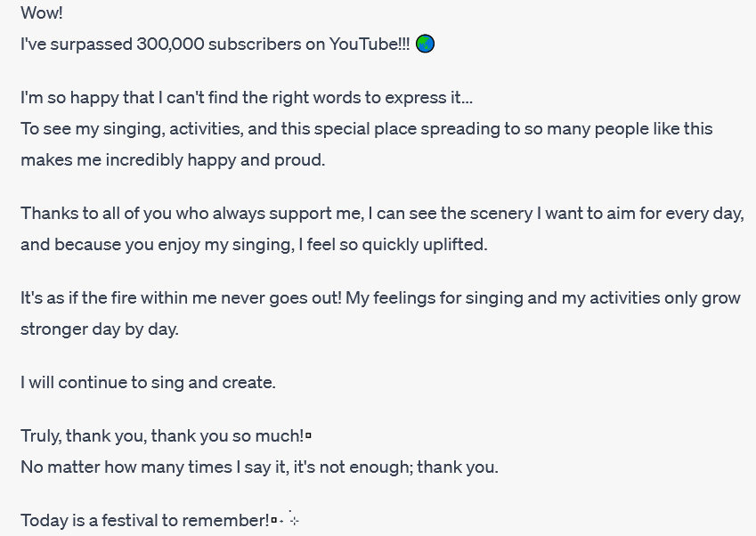Click the word 'Wow!' on the first line
The image size is (756, 536).
(x=42, y=13)
